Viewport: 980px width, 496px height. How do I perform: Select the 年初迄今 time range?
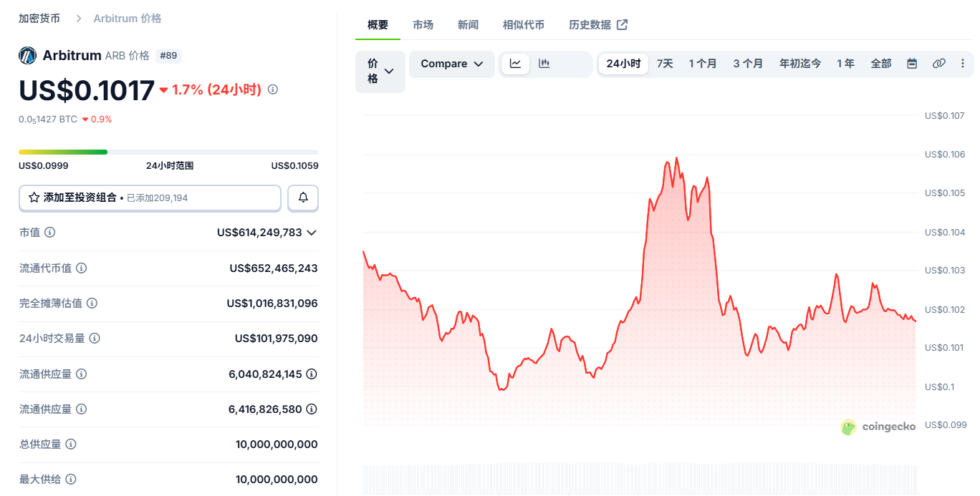[x=800, y=64]
